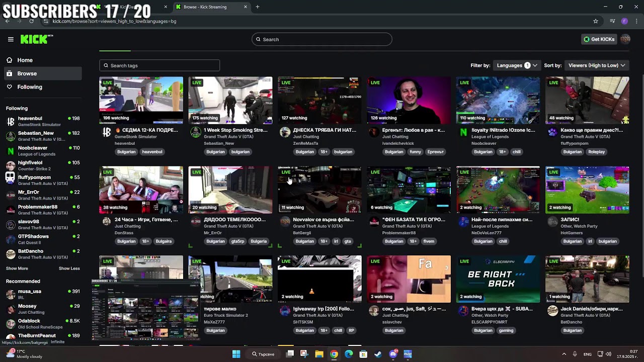Open DonStass 38-watching stream thumbnail
The image size is (644, 362).
coord(141,190)
